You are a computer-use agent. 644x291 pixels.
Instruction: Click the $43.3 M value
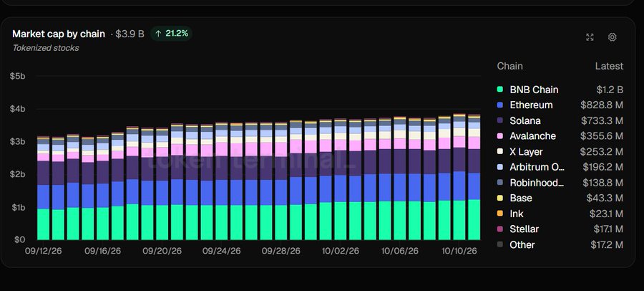pyautogui.click(x=605, y=198)
